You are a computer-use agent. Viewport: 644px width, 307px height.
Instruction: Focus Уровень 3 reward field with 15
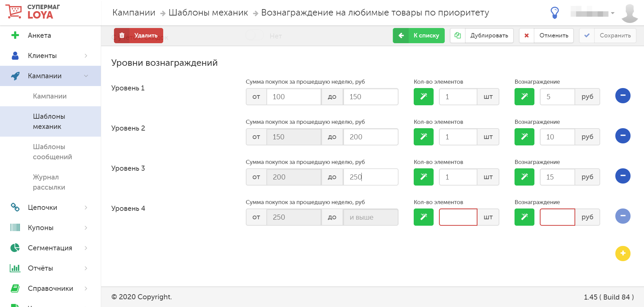[557, 177]
